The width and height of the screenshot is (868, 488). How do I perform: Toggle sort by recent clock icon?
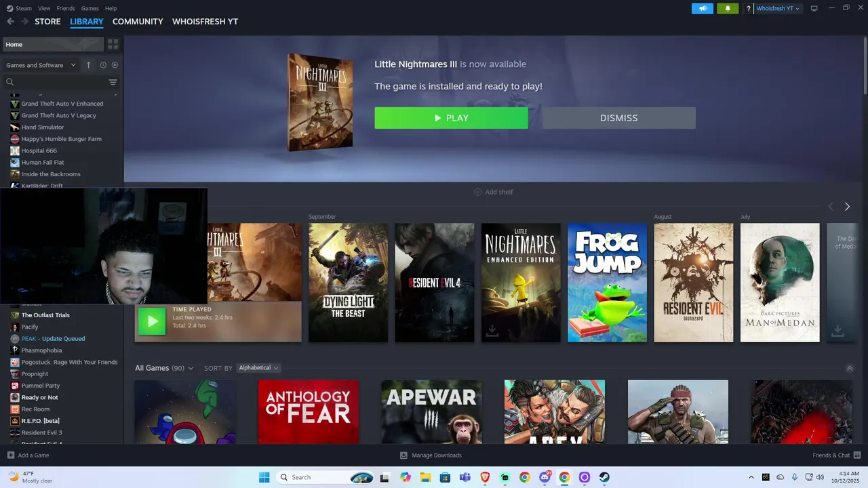tap(103, 65)
